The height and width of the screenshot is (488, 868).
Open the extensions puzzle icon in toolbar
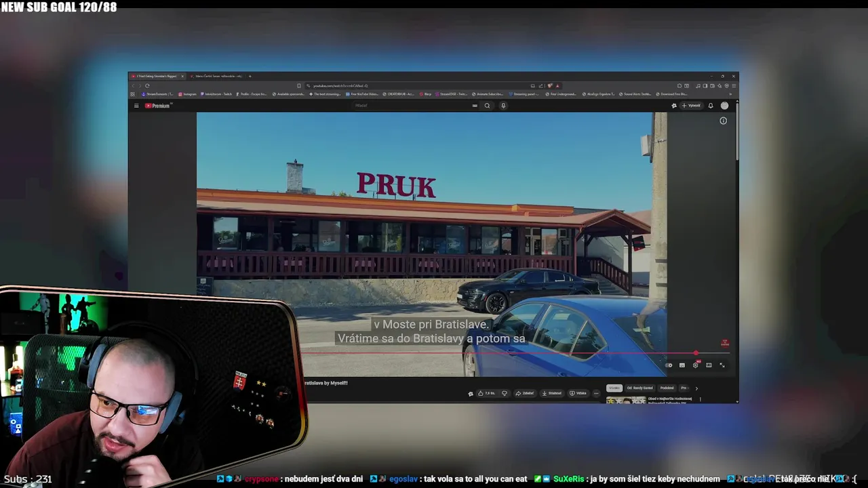679,85
